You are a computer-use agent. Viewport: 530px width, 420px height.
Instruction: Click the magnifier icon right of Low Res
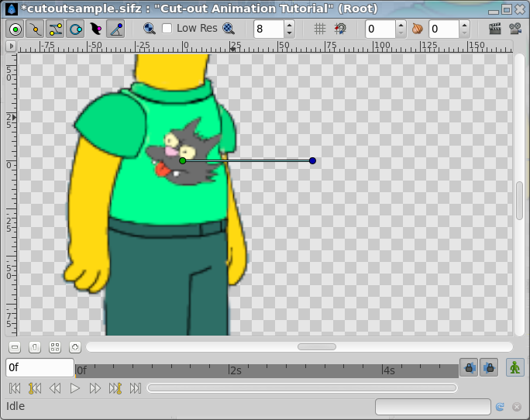click(x=229, y=29)
